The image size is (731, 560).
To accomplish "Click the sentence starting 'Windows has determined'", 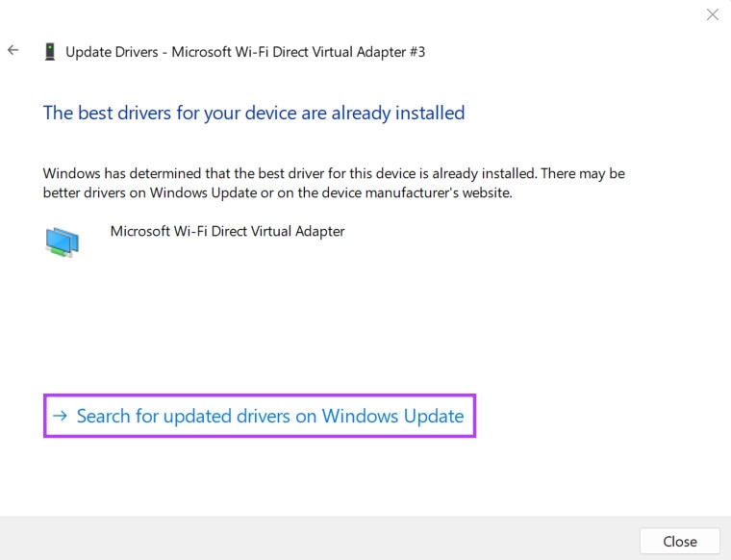I will 289,173.
